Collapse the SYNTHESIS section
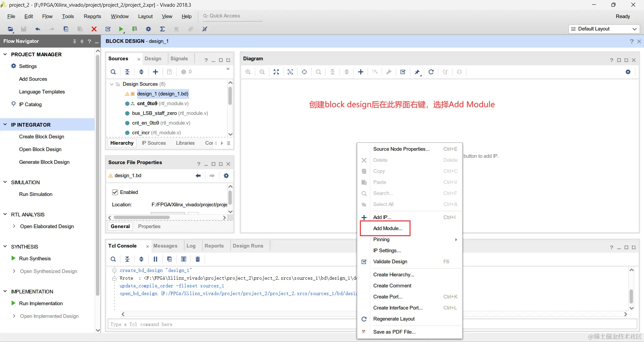 [5, 247]
